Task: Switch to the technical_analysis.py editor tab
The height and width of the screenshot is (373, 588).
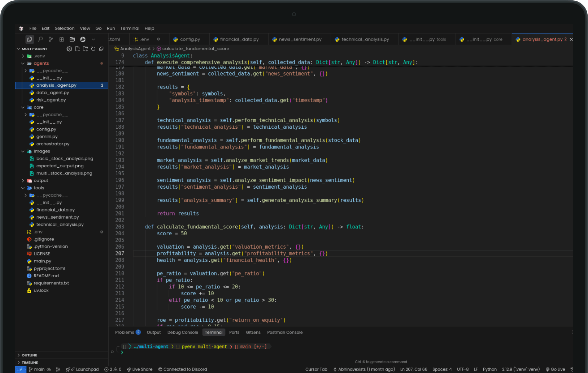Action: coord(365,39)
